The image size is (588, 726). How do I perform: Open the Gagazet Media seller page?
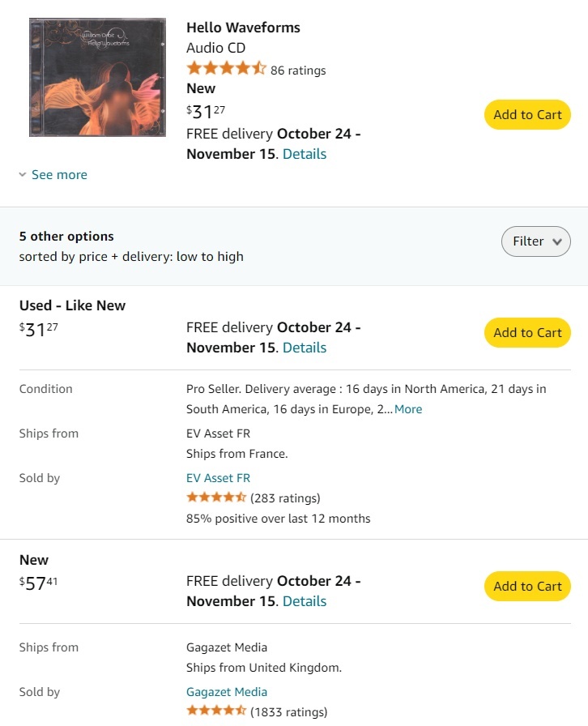tap(227, 692)
